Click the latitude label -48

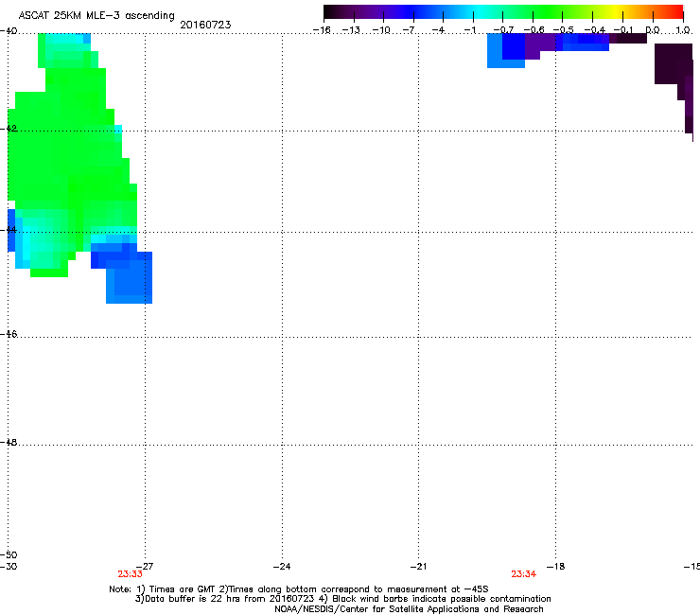9,442
